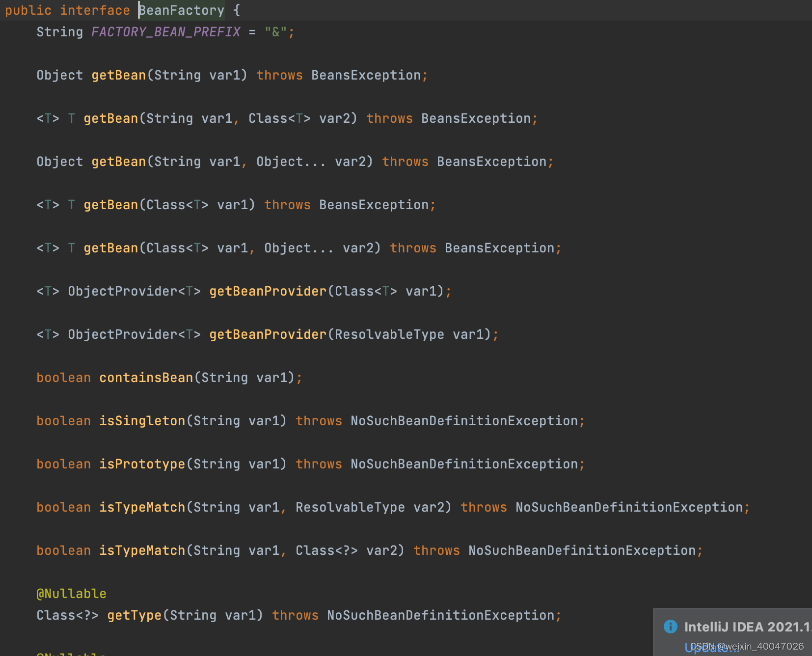The width and height of the screenshot is (812, 656).
Task: Click String type before FACTORY_BEAN_PREFIX
Action: point(60,32)
